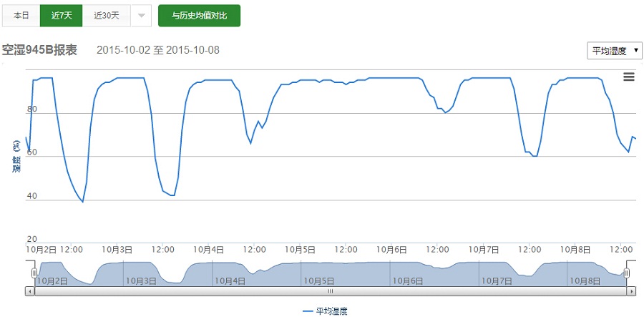This screenshot has width=644, height=317.
Task: Expand the arrow dropdown beside 近30天
Action: click(141, 16)
